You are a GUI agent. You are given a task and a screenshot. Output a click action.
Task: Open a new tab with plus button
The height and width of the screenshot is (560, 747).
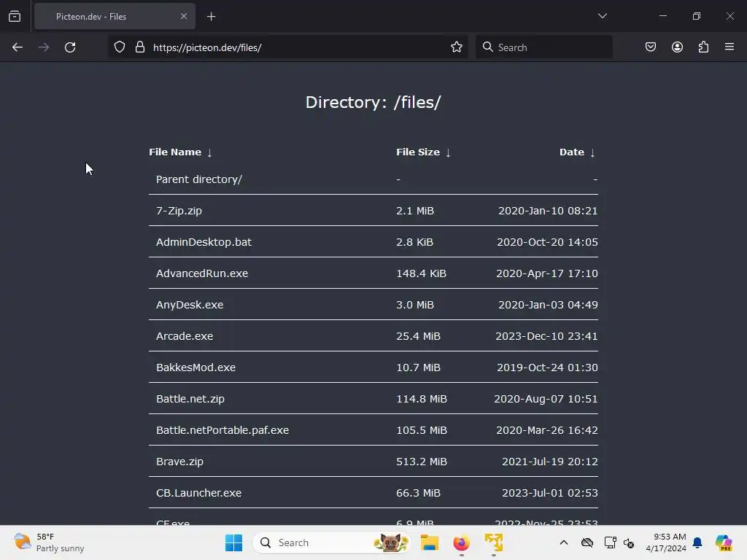click(x=211, y=17)
